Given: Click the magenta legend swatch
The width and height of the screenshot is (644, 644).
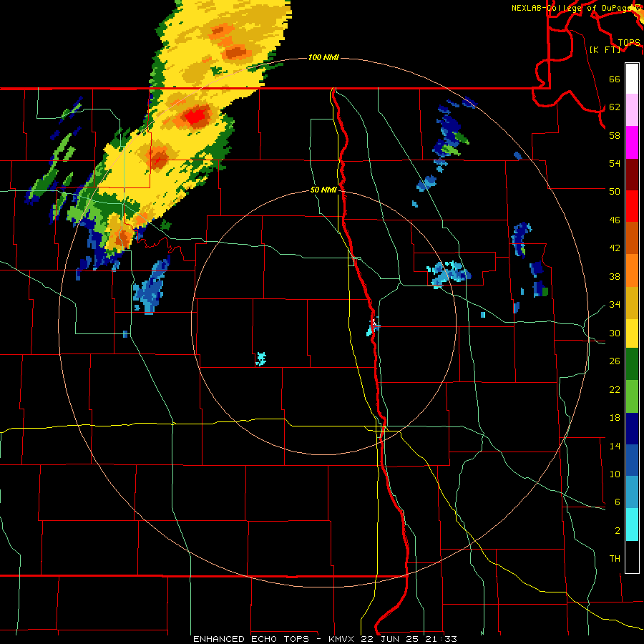Looking at the screenshot, I should coord(632,142).
